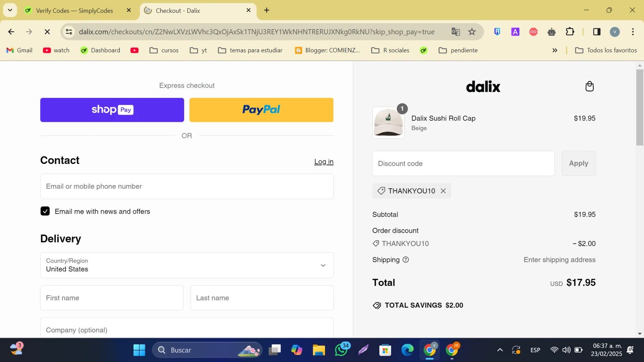This screenshot has width=644, height=362.
Task: Focus the First name field
Action: click(x=112, y=298)
